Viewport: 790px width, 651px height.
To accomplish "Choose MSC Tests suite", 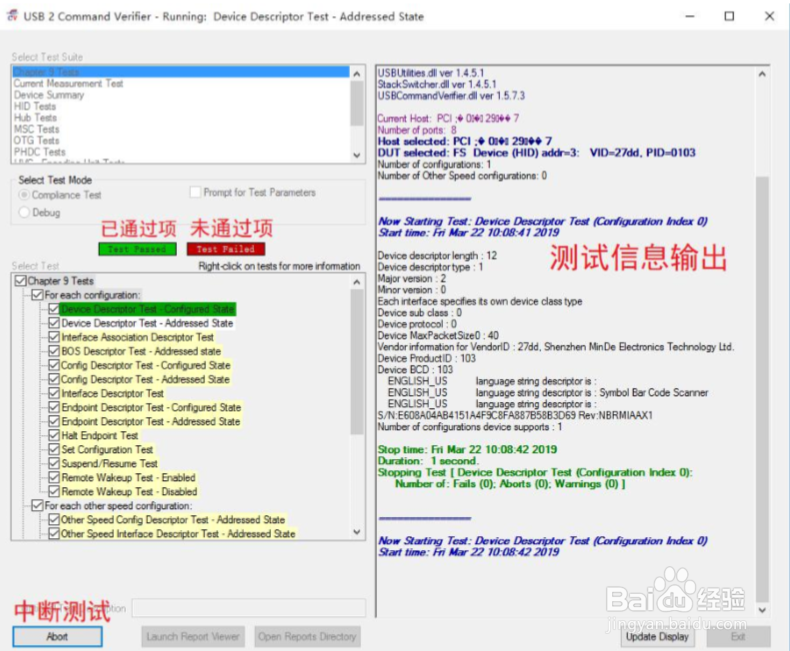I will 36,129.
